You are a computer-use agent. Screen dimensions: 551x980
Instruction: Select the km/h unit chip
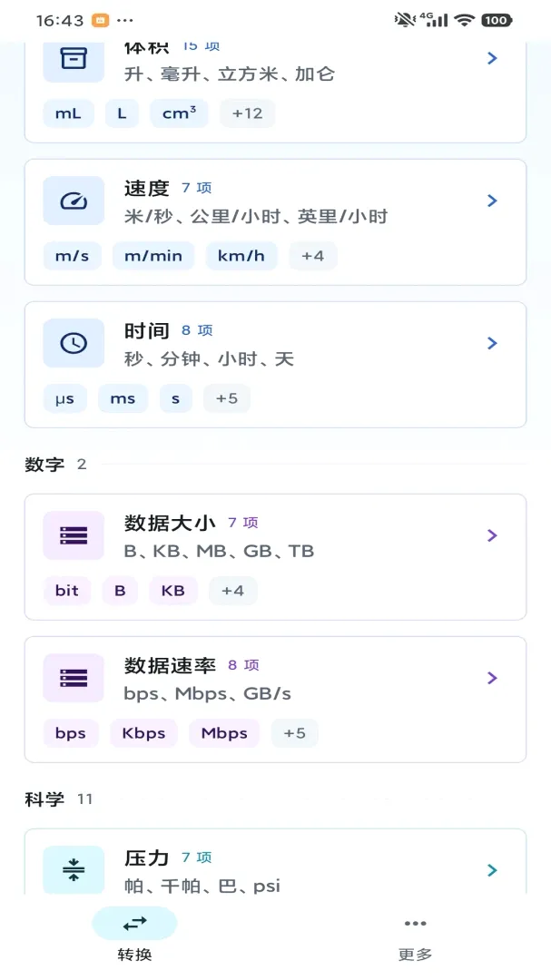tap(241, 256)
